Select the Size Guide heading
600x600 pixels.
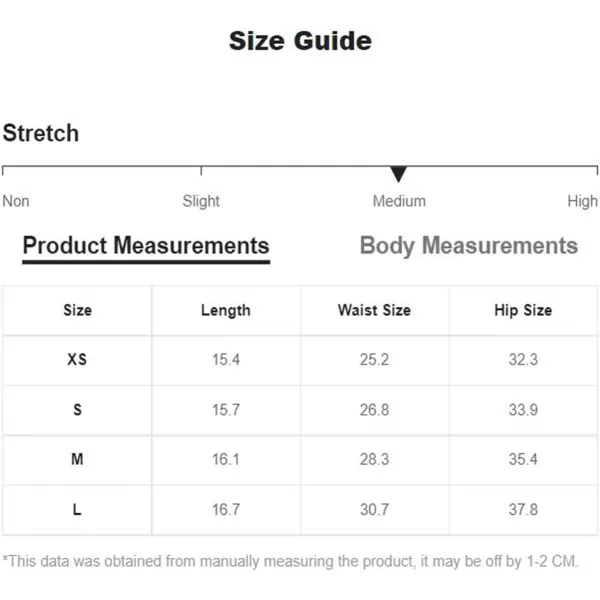click(300, 41)
